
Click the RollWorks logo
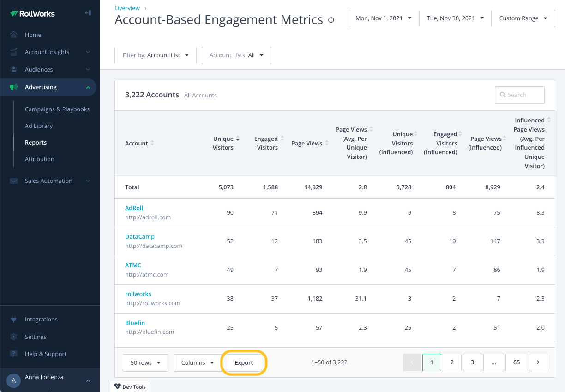[x=32, y=13]
